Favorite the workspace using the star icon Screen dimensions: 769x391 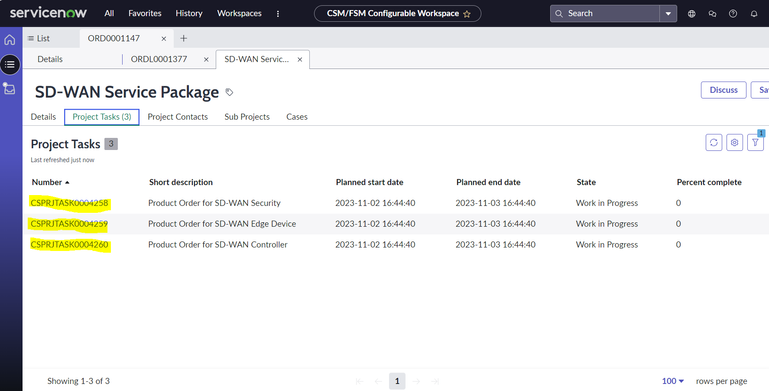point(467,14)
